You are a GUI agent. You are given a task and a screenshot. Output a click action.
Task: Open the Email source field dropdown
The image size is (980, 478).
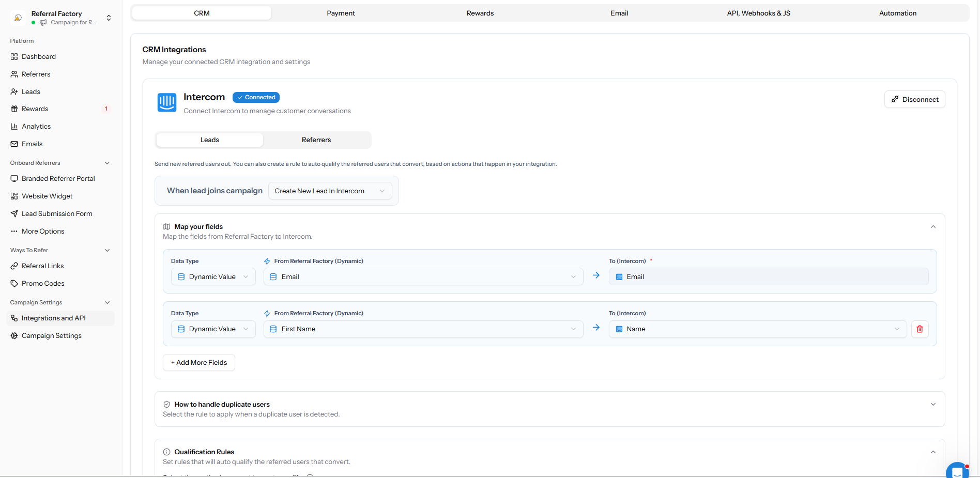423,277
